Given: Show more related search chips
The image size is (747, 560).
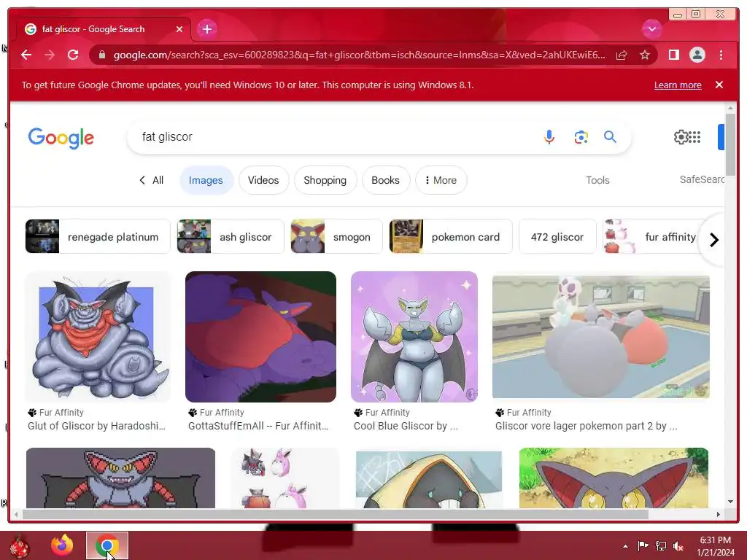Looking at the screenshot, I should tap(713, 240).
